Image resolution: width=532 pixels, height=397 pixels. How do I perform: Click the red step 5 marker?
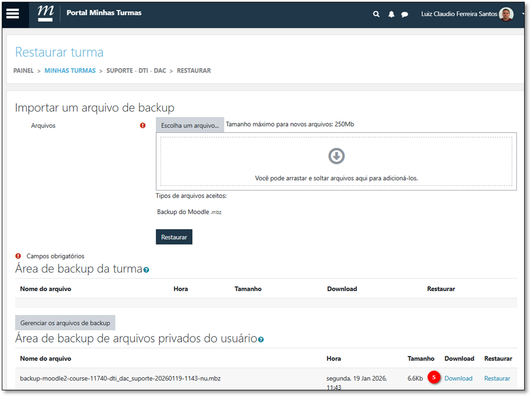434,378
